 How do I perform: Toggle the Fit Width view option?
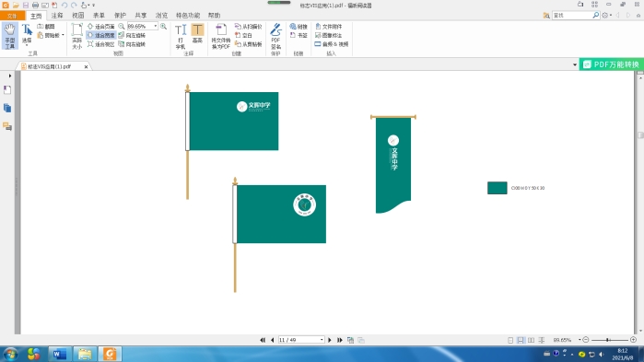click(x=101, y=35)
